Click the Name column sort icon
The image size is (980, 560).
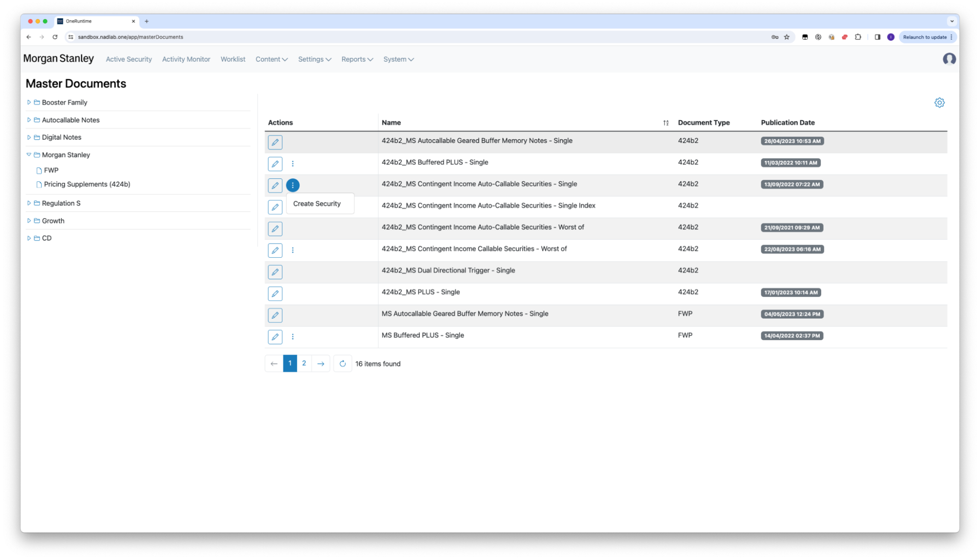[x=666, y=123]
